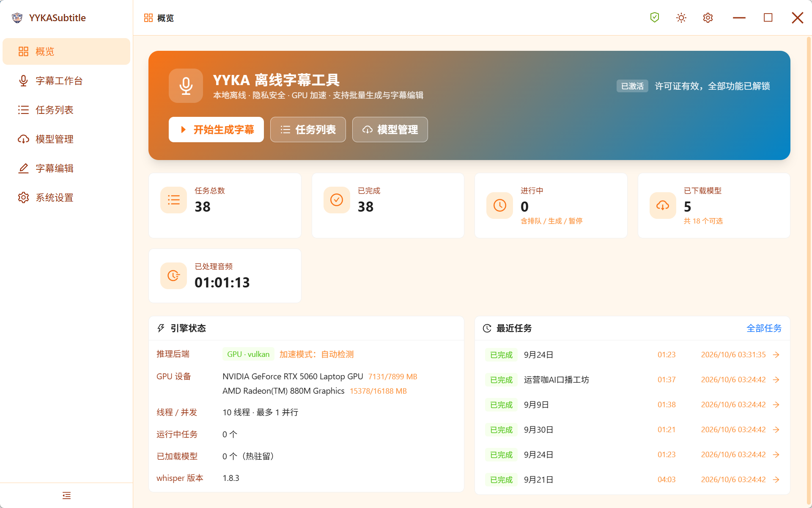812x508 pixels.
Task: Open arrow for 03:31:35 task
Action: (776, 355)
